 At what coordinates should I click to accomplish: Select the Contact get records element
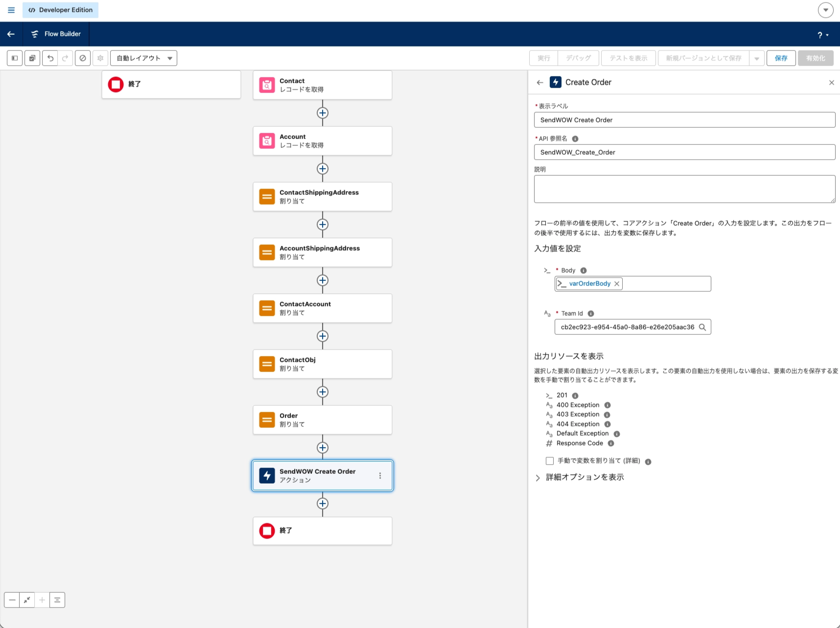[322, 85]
